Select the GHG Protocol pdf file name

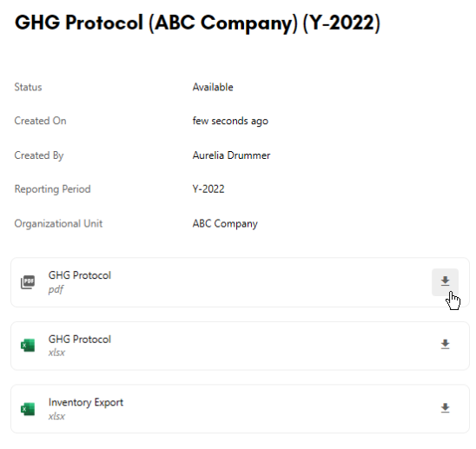coord(80,275)
